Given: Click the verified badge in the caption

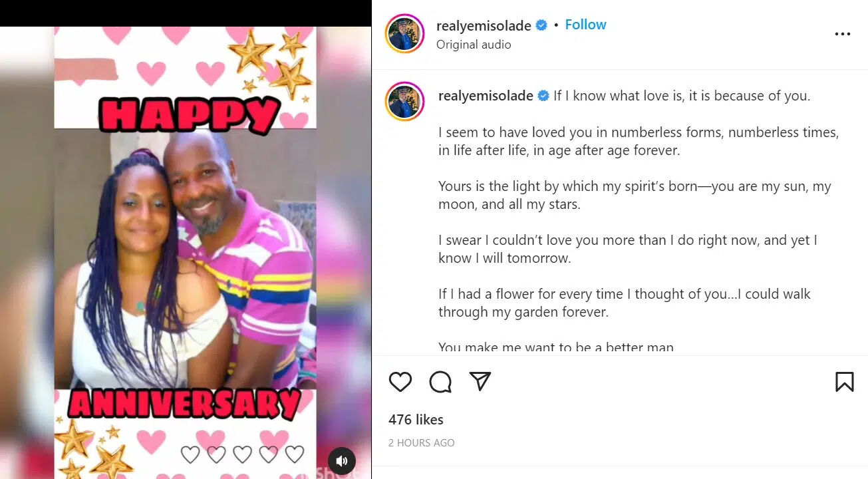Looking at the screenshot, I should coord(545,96).
